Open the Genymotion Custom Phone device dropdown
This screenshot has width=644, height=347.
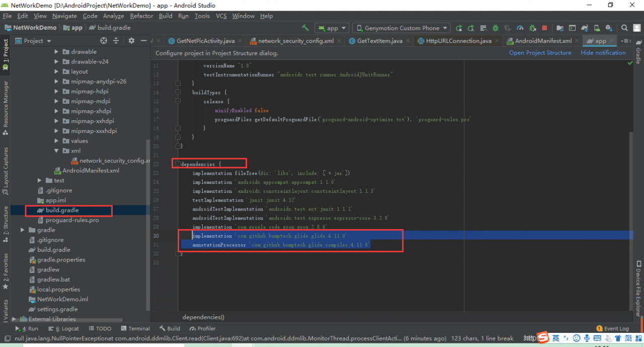pos(401,28)
